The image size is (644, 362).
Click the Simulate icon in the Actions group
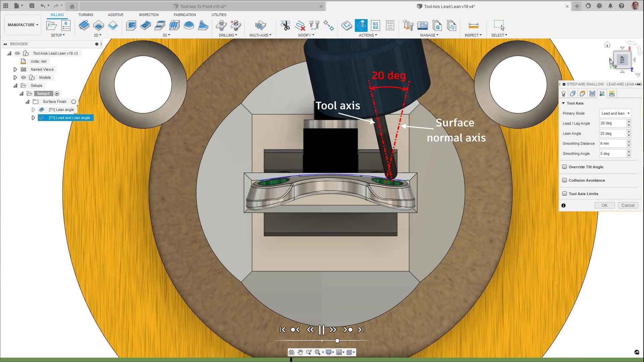tap(361, 25)
